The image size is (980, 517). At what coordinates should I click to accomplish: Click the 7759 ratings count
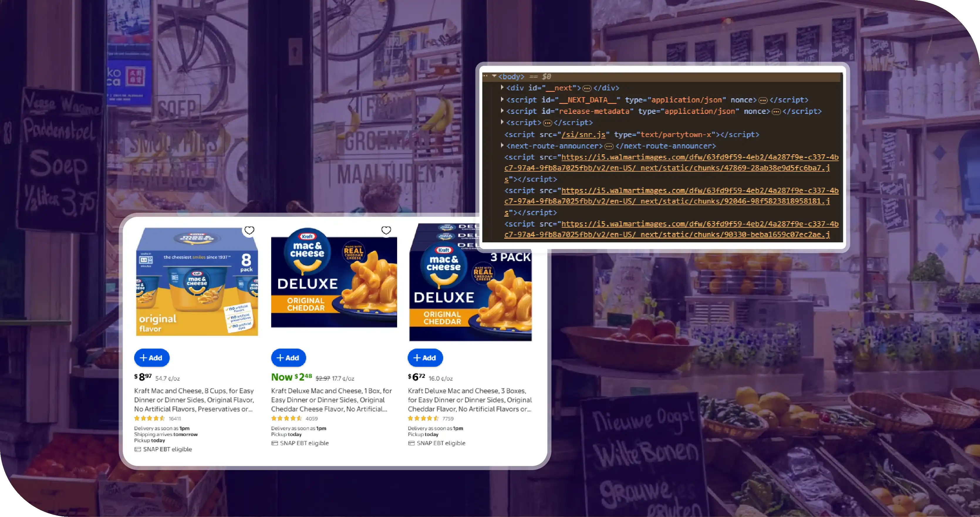click(x=448, y=418)
